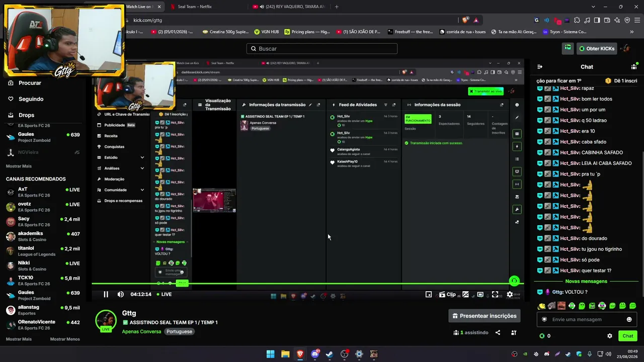
Task: Toggle theater mode in player
Action: [x=480, y=295]
